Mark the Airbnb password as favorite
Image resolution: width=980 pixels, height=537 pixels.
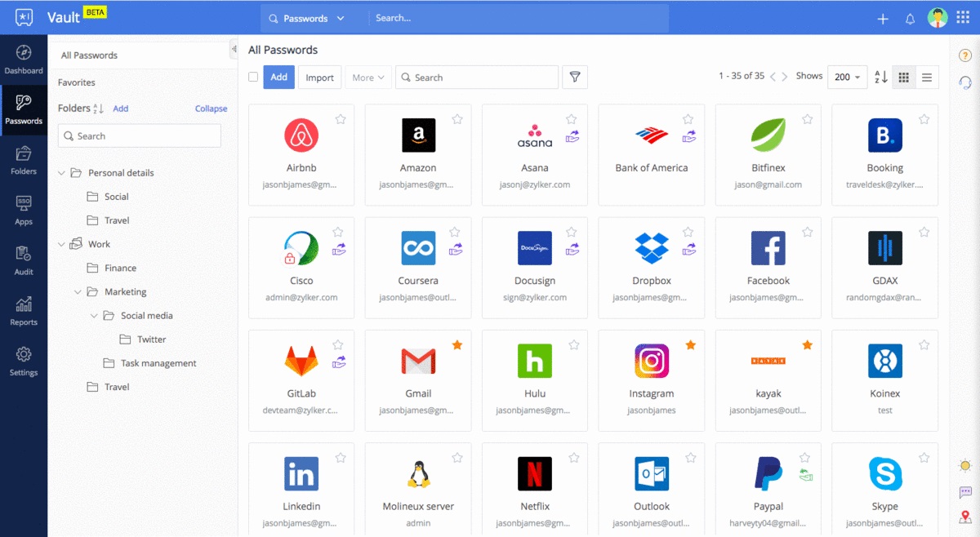[x=341, y=118]
